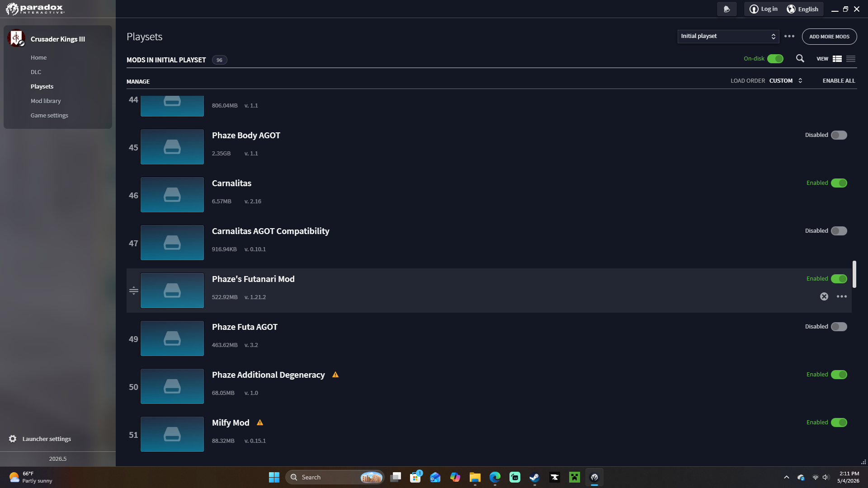Screen dimensions: 868x488
Task: Click the Phaze Futa AGOT thumbnail
Action: 172,338
